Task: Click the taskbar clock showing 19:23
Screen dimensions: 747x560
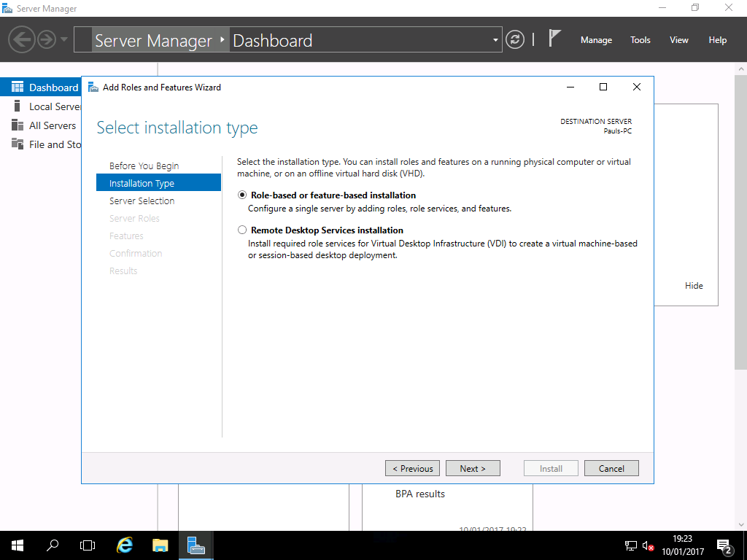Action: click(x=682, y=545)
